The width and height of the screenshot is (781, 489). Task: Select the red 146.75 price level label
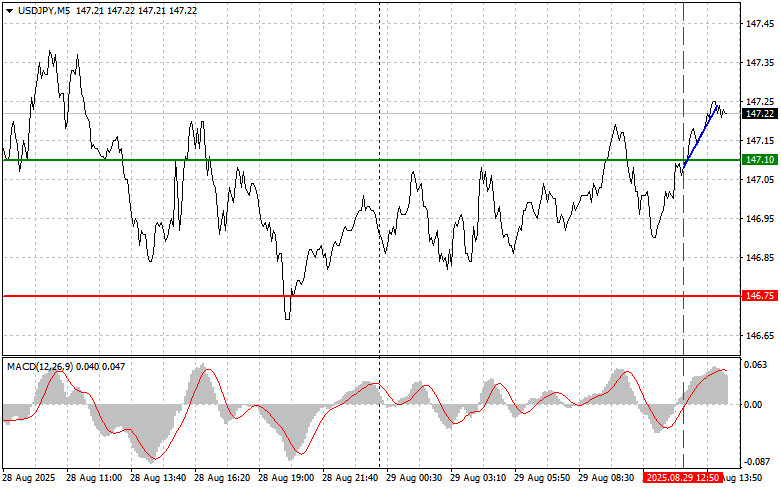pos(760,296)
